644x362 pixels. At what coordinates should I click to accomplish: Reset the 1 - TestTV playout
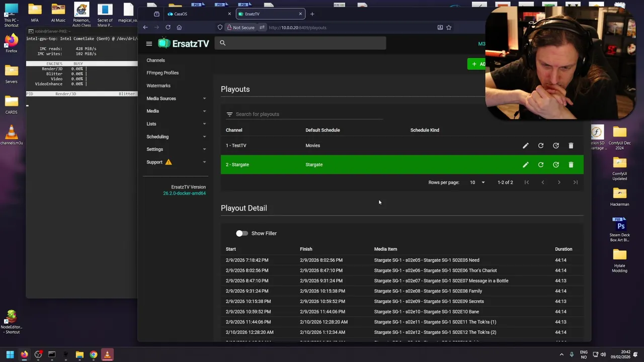point(541,146)
